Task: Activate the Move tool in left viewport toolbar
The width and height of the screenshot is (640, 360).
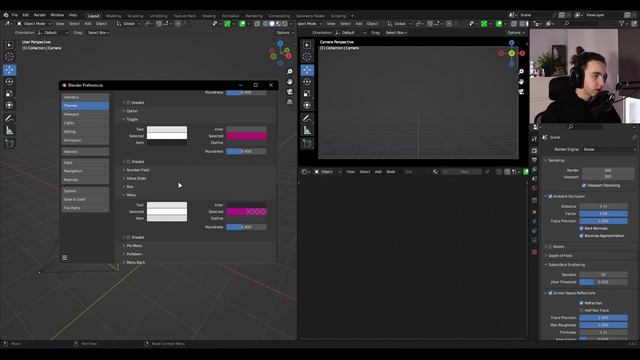Action: (x=9, y=70)
